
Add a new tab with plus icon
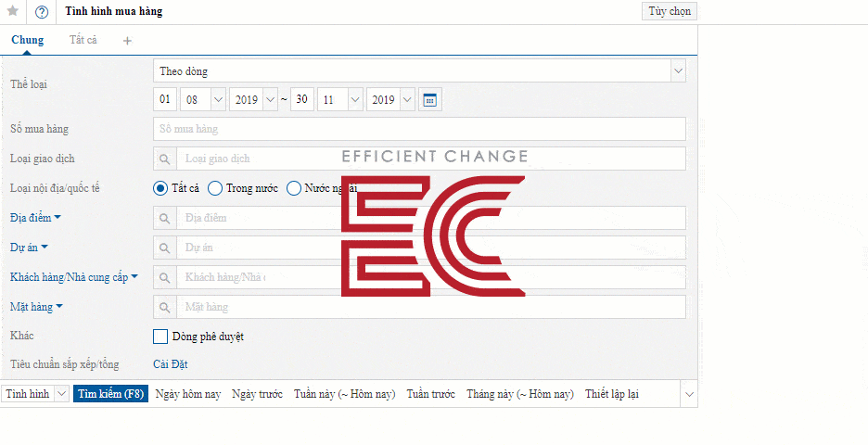127,41
